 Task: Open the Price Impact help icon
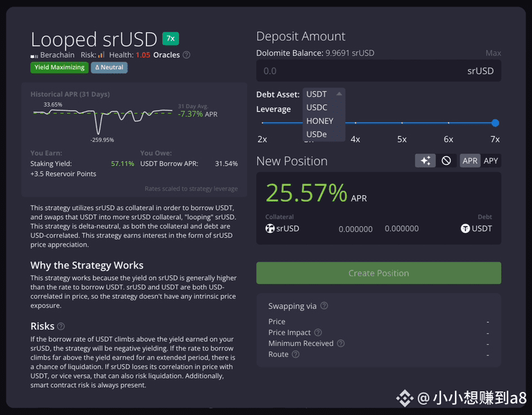[318, 332]
